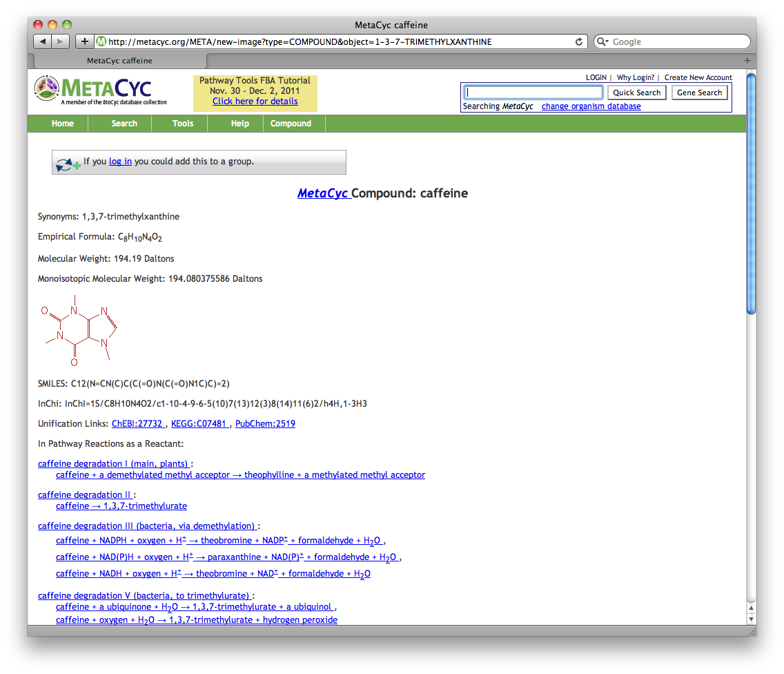Image resolution: width=784 pixels, height=674 pixels.
Task: Open the PubChem:2519 link
Action: 265,424
